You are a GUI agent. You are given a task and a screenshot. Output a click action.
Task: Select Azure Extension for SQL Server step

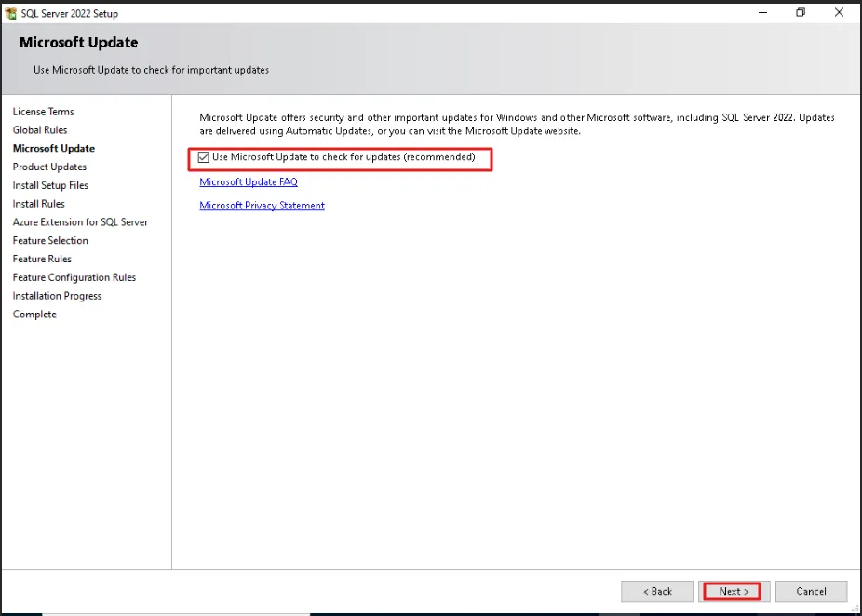(x=80, y=222)
